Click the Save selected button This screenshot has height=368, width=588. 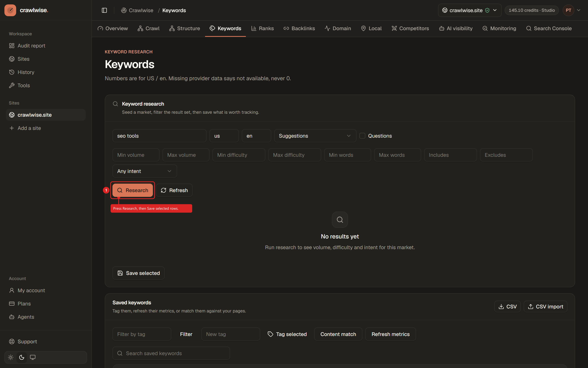[139, 273]
